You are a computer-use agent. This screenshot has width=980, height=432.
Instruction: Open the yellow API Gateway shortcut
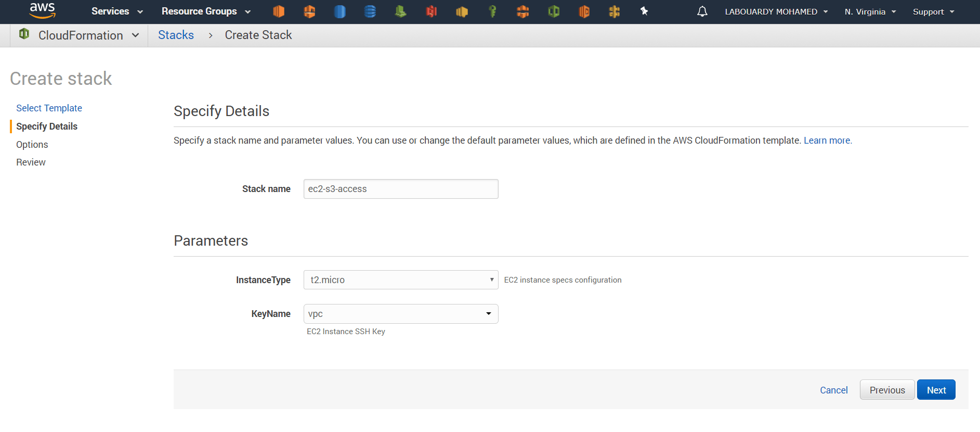(x=614, y=11)
